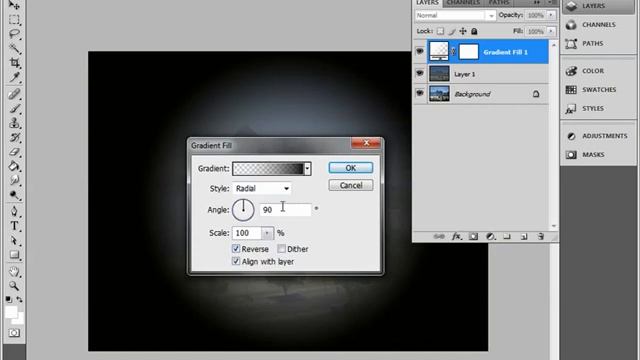Click the Scale value field
The width and height of the screenshot is (640, 360).
tap(247, 233)
